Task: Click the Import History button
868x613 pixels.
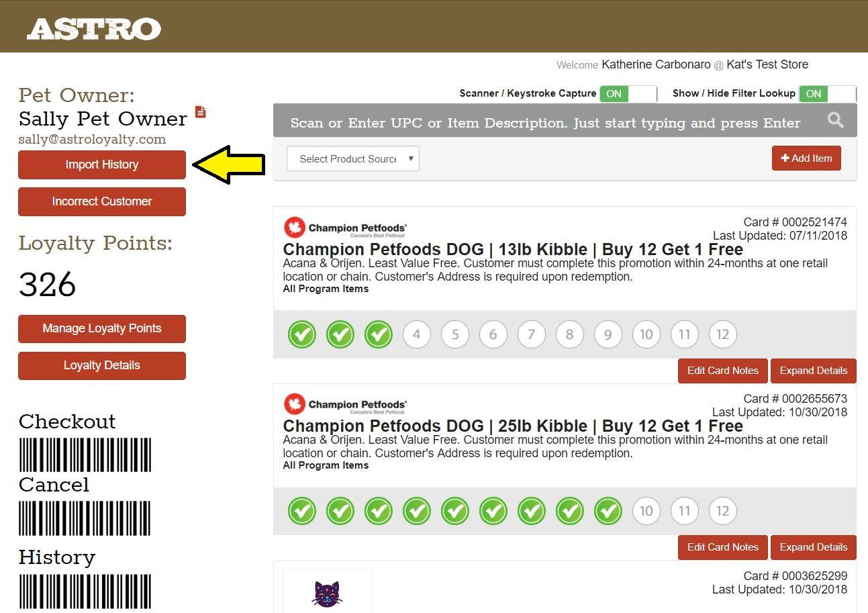Action: (x=102, y=164)
